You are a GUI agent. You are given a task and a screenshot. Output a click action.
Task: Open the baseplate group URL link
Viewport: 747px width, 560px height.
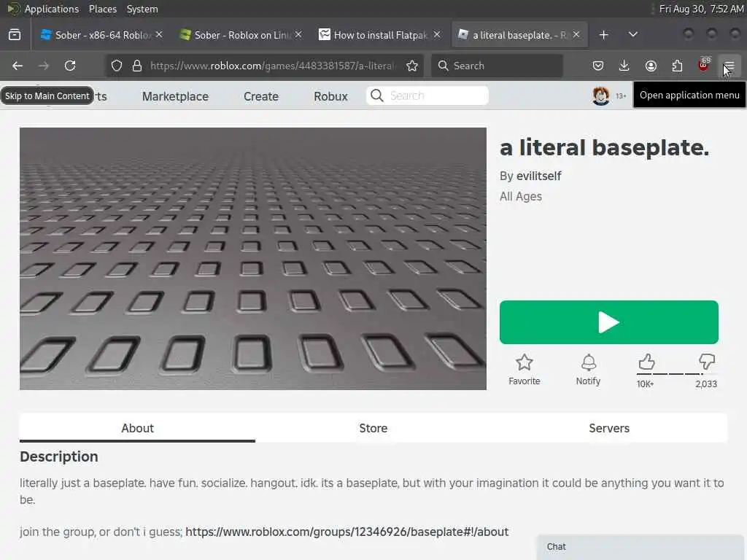[x=347, y=532]
